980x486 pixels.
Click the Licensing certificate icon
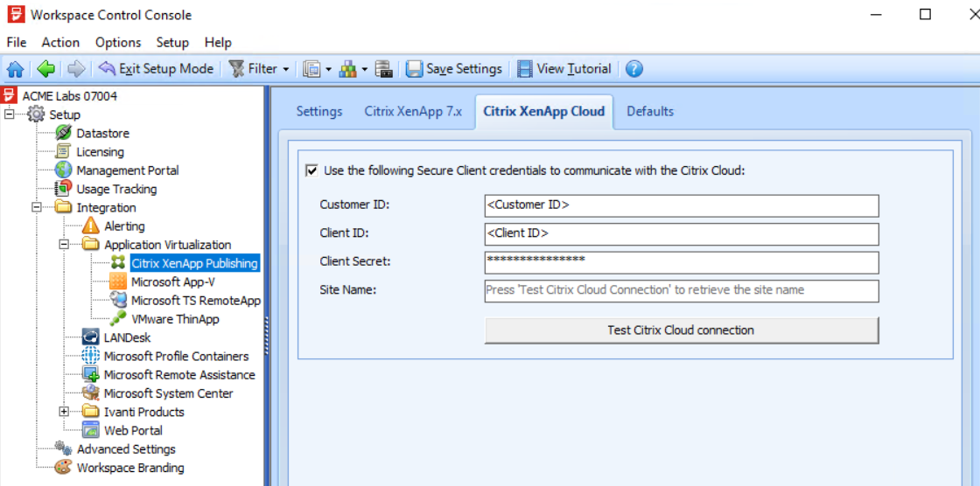[63, 152]
